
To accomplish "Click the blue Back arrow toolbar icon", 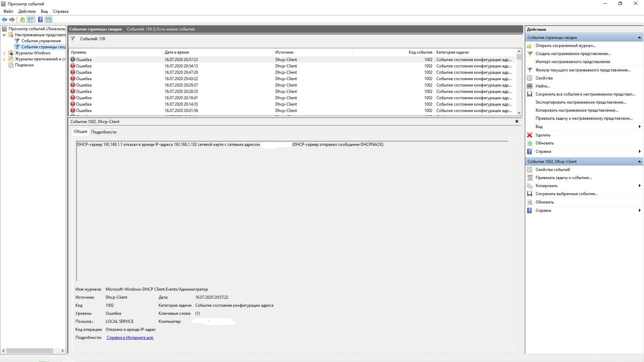I will (x=4, y=19).
